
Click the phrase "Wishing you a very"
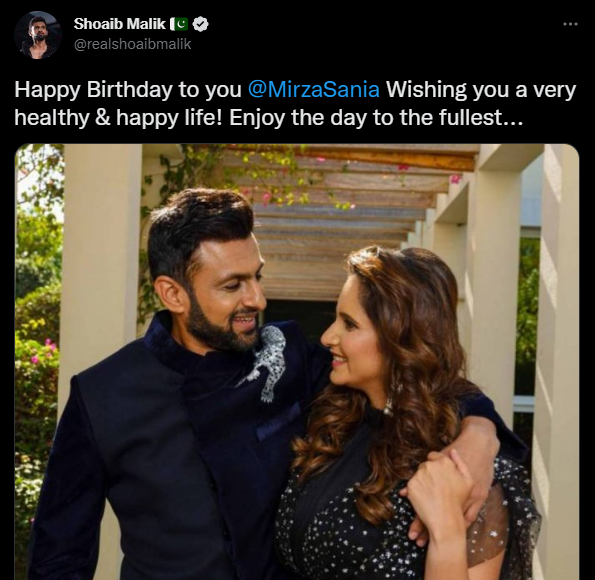(481, 90)
